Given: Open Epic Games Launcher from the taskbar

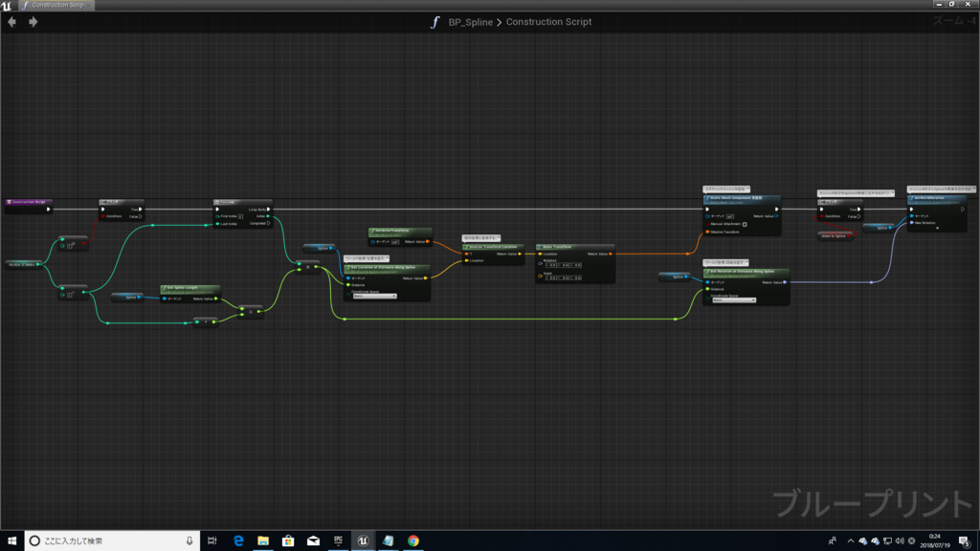Looking at the screenshot, I should tap(338, 541).
